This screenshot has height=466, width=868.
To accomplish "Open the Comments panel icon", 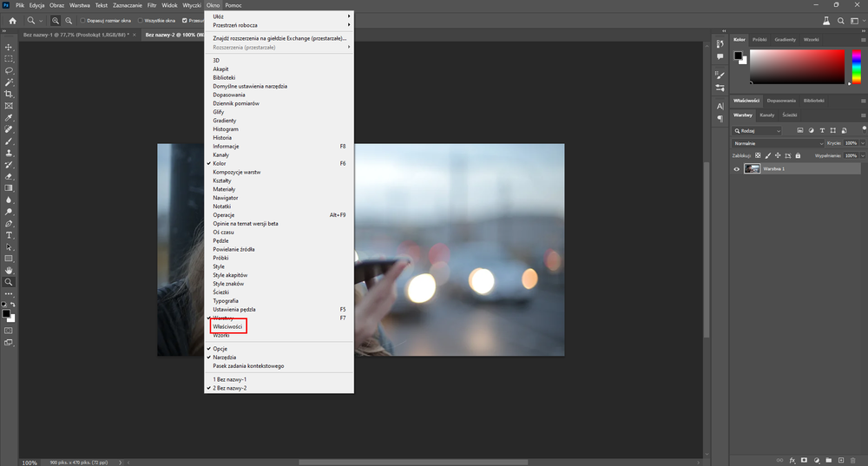I will click(720, 56).
